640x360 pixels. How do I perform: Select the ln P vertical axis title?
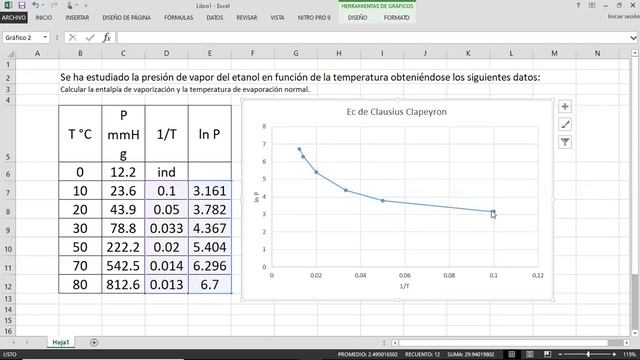256,197
